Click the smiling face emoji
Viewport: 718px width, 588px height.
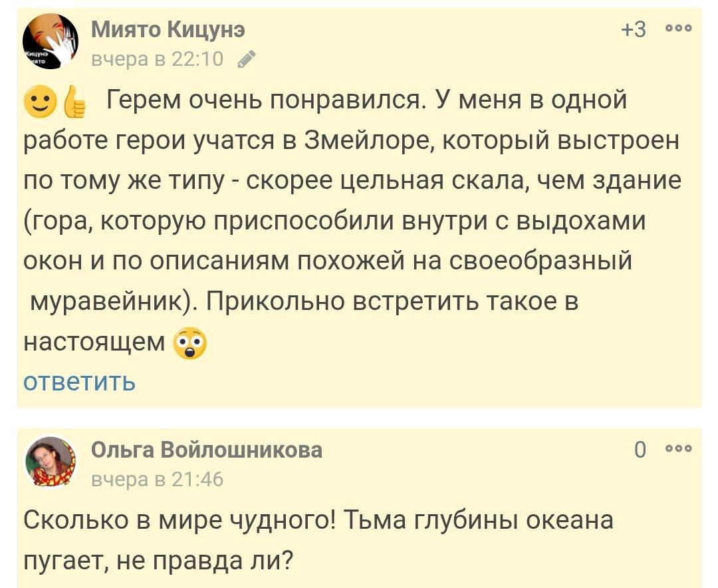tap(39, 102)
